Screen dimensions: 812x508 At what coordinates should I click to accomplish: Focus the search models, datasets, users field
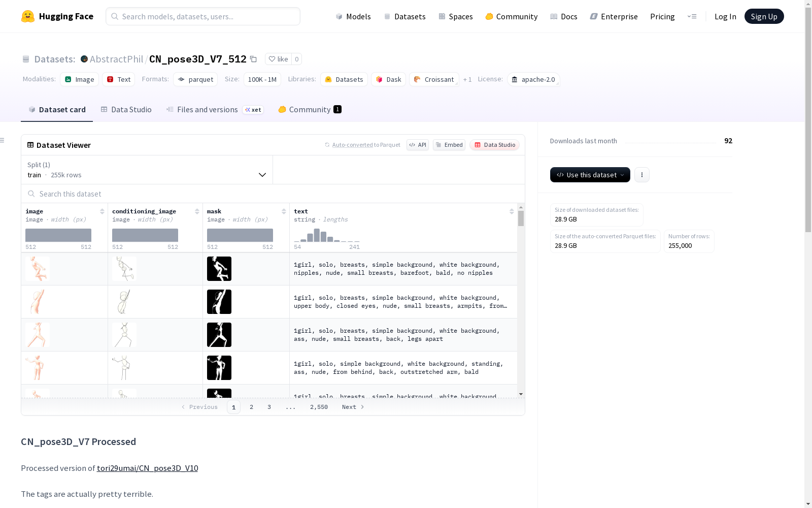[x=203, y=16]
